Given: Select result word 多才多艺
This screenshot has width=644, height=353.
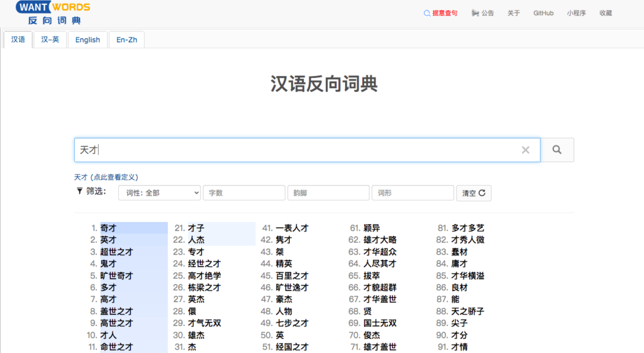Looking at the screenshot, I should [x=468, y=228].
